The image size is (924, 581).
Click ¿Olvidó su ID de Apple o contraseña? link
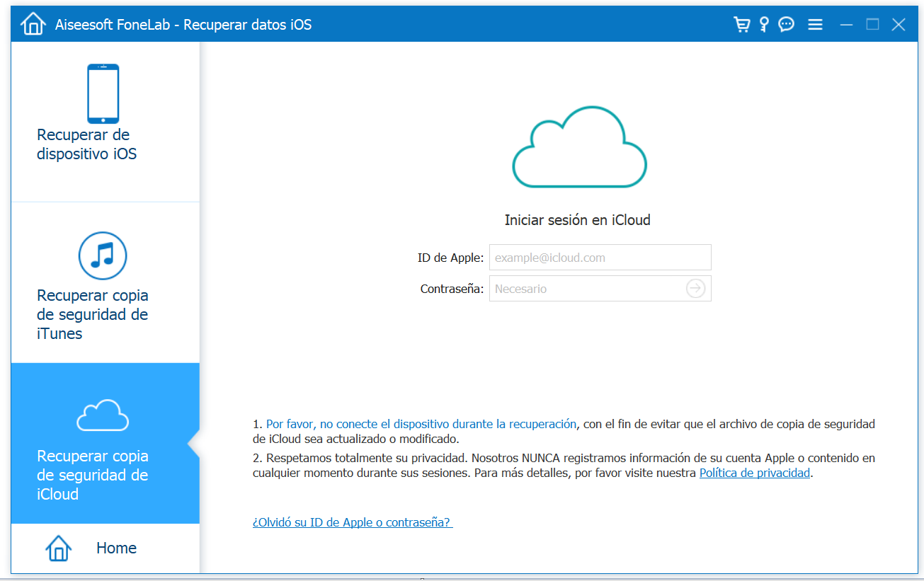pos(353,522)
